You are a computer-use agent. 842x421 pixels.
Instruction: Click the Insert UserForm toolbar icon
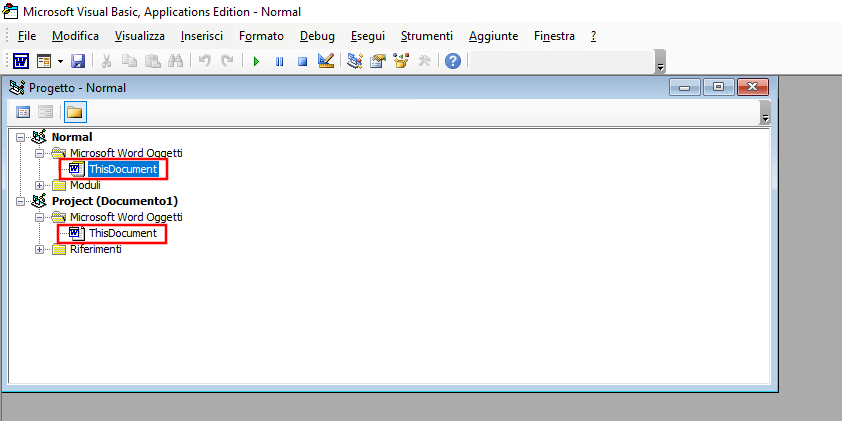point(43,61)
